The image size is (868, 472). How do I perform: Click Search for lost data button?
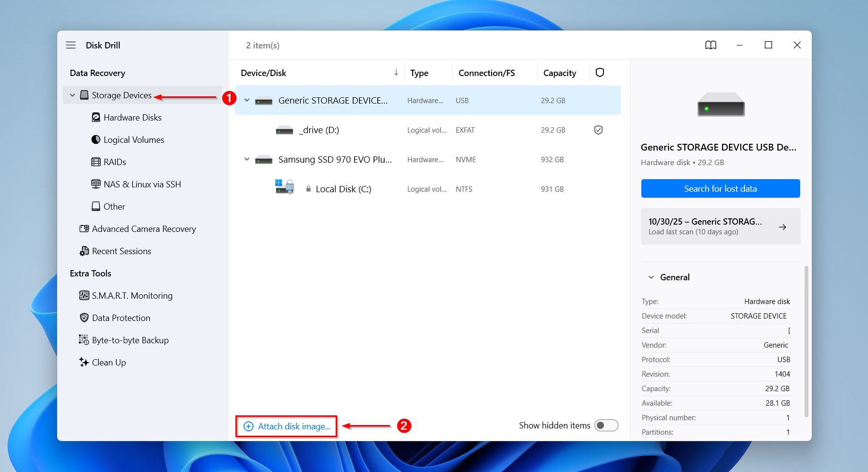click(x=720, y=188)
